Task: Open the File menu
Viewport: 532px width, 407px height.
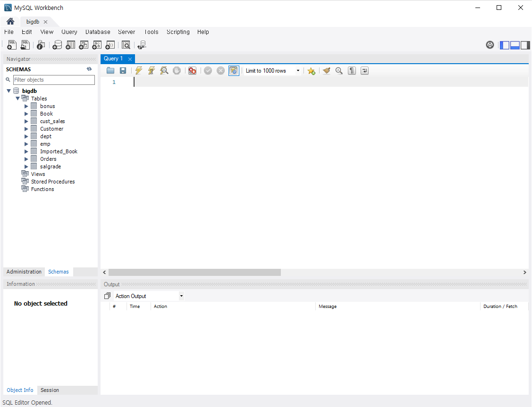Action: pos(9,32)
